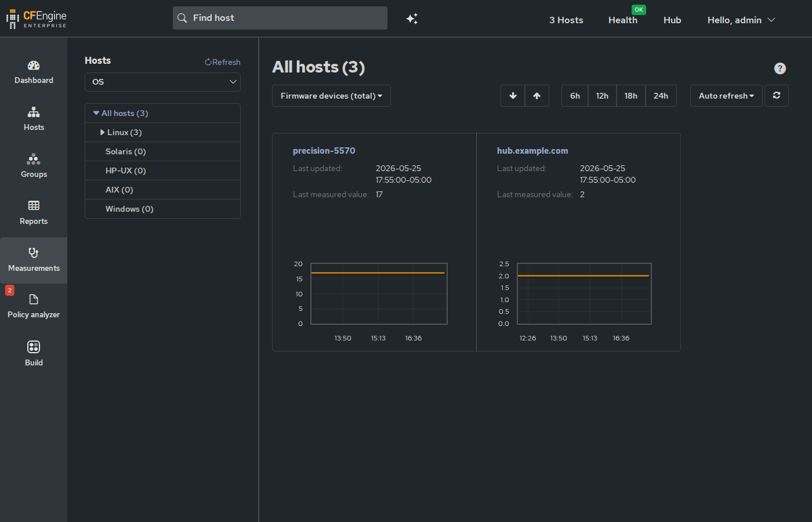Open the Health header menu item

[623, 20]
